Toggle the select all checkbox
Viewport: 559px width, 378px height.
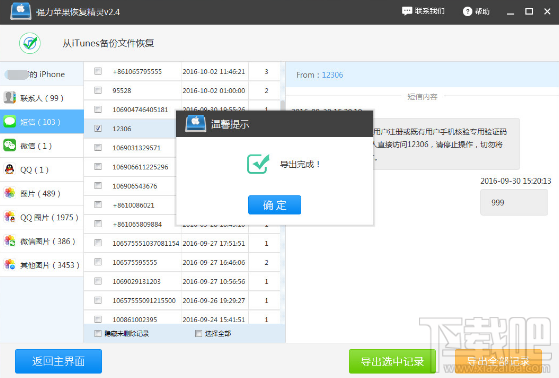[x=199, y=333]
